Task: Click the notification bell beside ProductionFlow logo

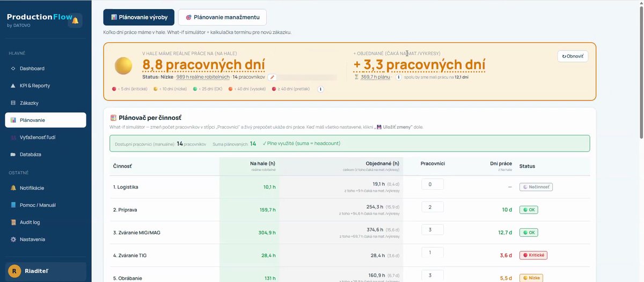Action: point(75,20)
